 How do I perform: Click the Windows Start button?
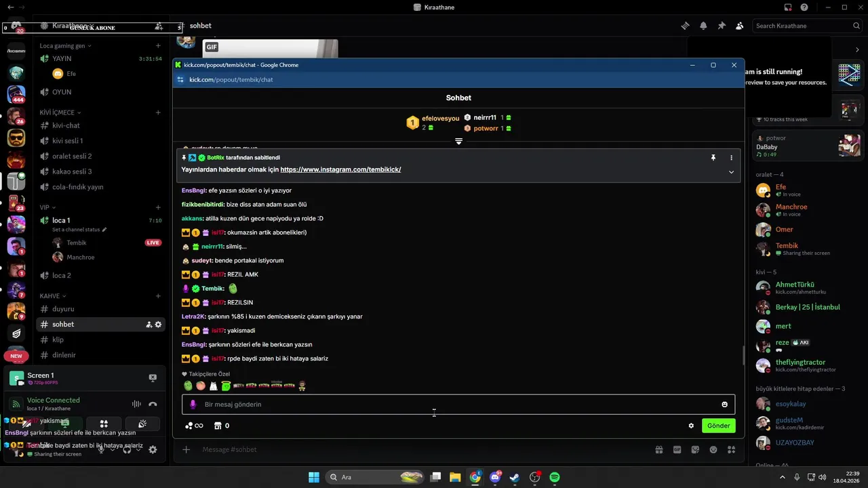coord(314,477)
